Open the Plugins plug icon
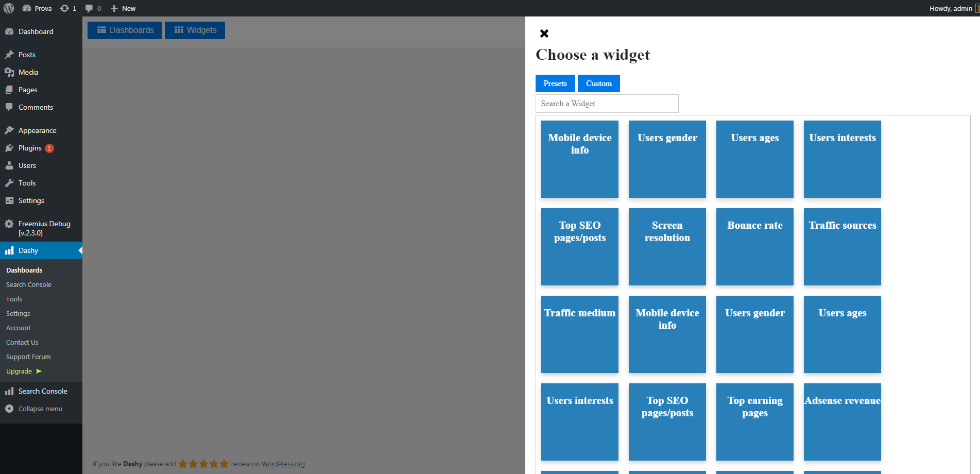980x474 pixels. pos(9,148)
